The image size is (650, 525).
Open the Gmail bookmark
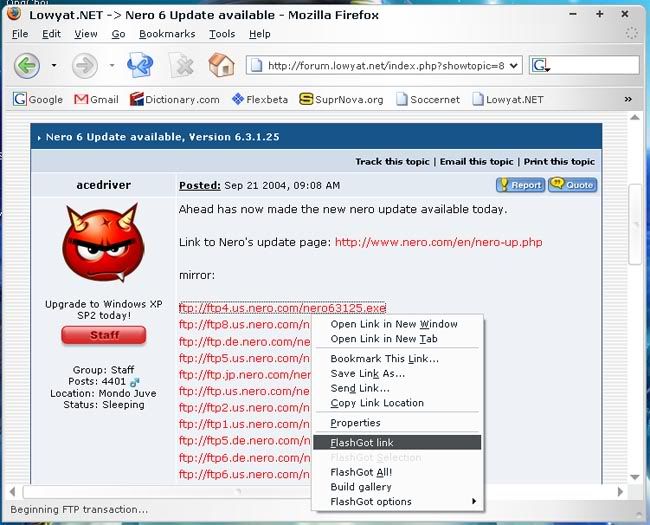(x=96, y=100)
